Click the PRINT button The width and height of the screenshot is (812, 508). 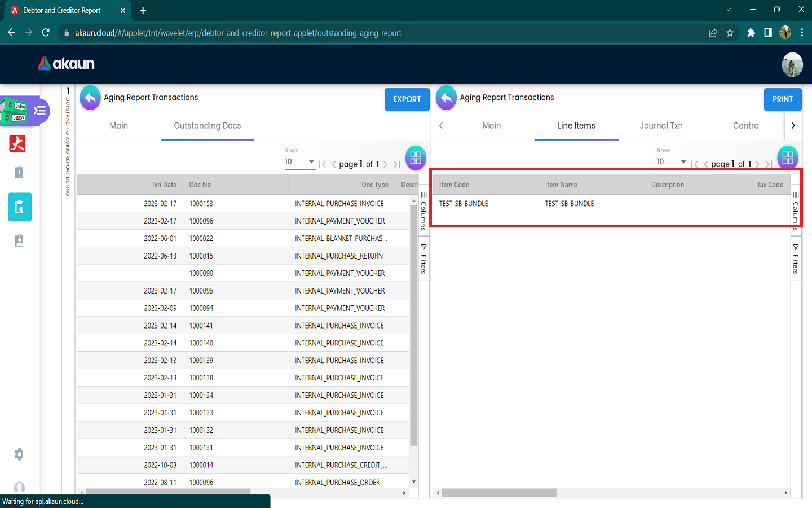pos(782,99)
